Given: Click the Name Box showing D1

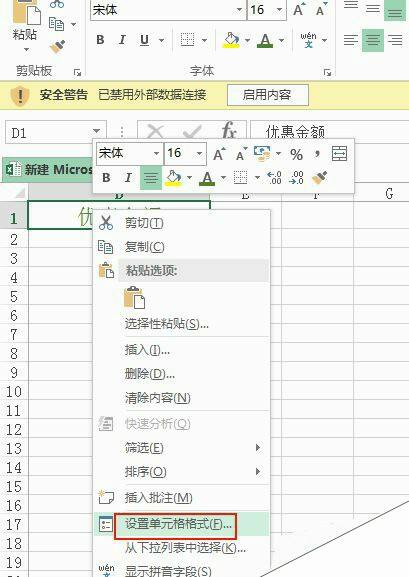Looking at the screenshot, I should coord(56,132).
